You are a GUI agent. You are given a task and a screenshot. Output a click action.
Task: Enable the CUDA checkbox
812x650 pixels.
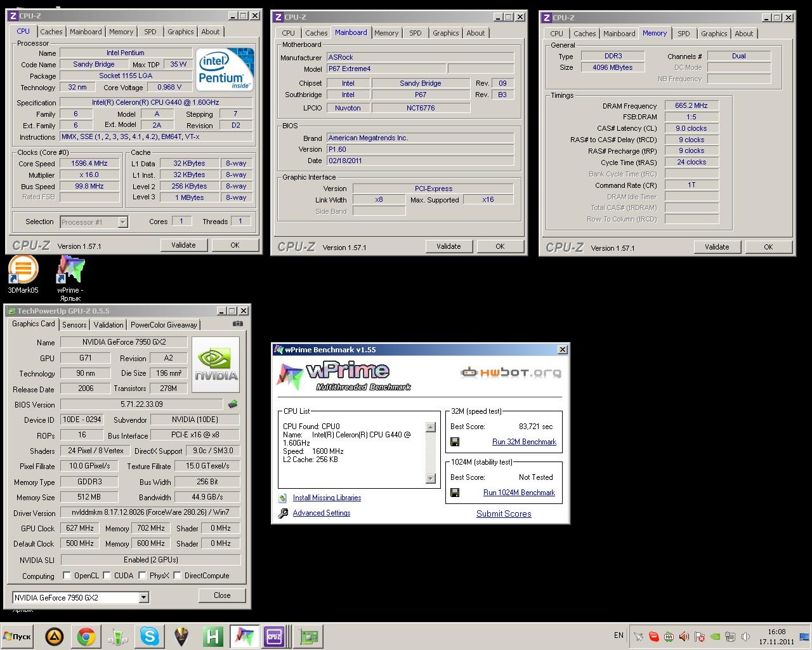[107, 576]
